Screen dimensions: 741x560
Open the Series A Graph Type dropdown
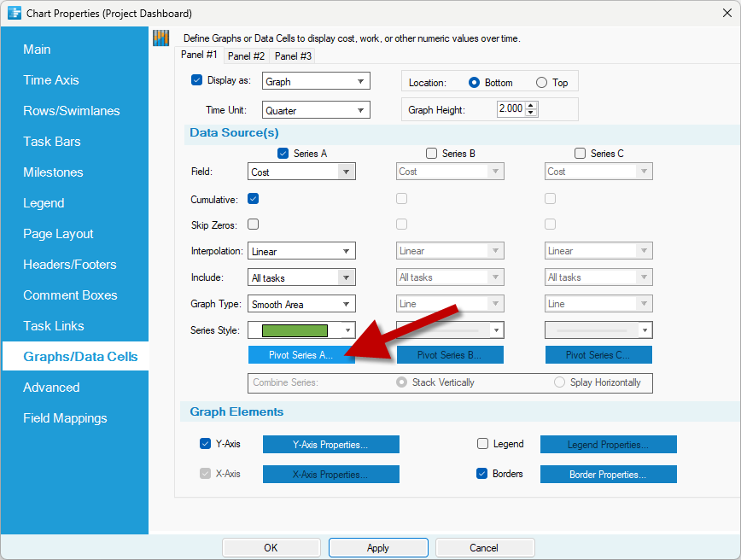[301, 303]
